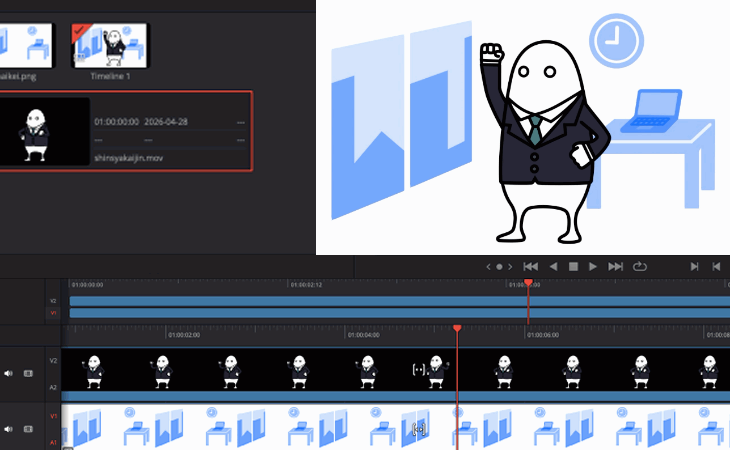730x450 pixels.
Task: Go to the previous edit point
Action: point(716,267)
